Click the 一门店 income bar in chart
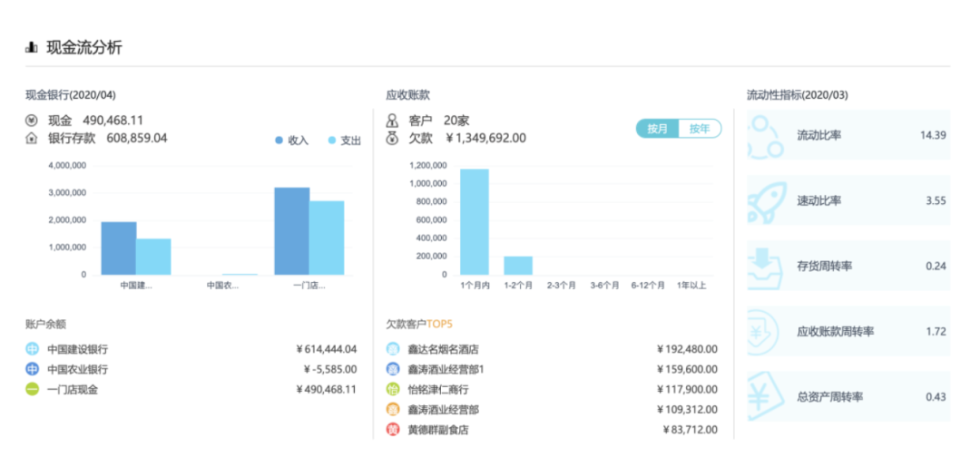Viewport: 980px width, 466px height. point(291,231)
